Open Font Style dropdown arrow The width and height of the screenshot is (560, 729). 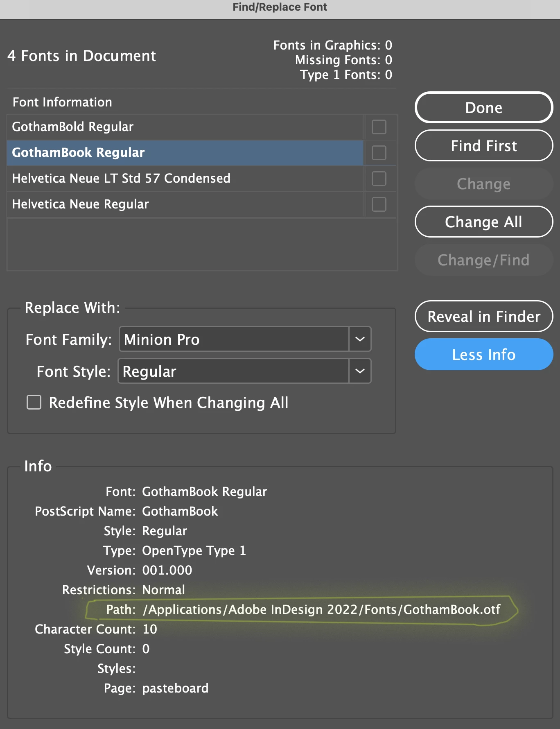(x=360, y=371)
